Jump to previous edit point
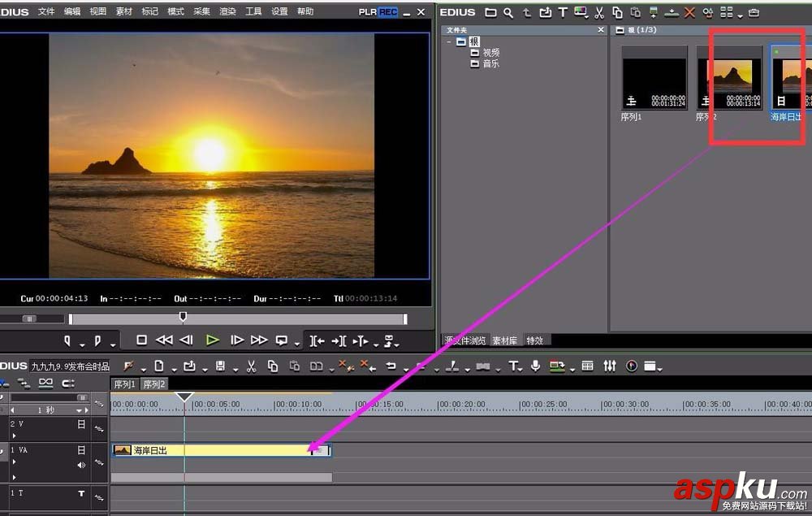 317,340
